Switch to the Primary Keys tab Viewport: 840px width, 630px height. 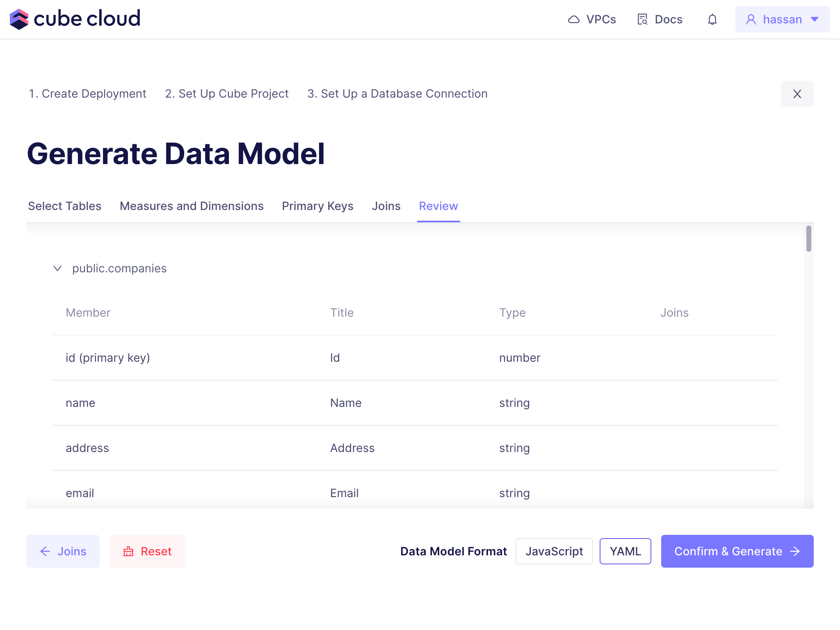(x=317, y=206)
